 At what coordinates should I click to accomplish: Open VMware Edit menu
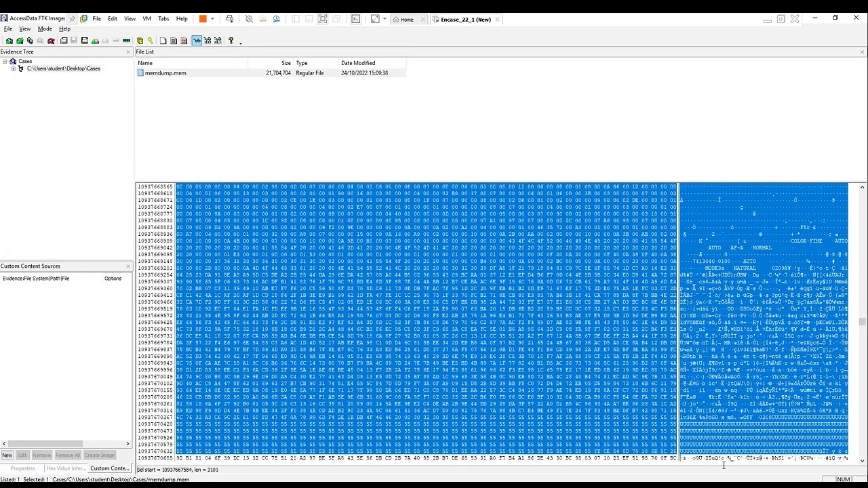pyautogui.click(x=113, y=19)
